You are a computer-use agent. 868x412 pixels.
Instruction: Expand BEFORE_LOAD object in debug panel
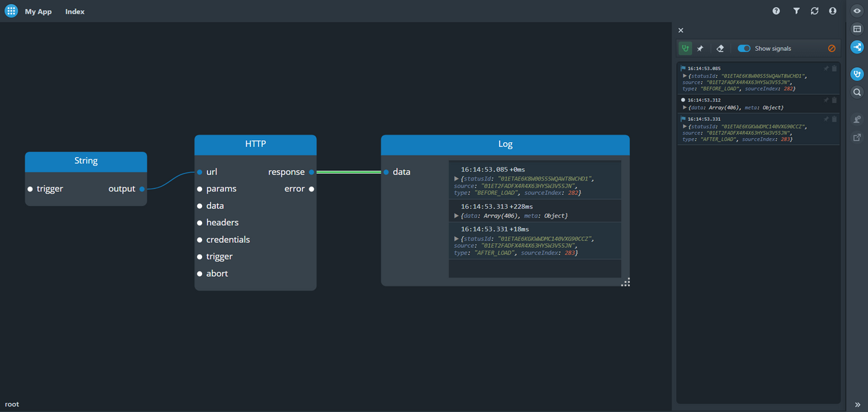[x=685, y=76]
